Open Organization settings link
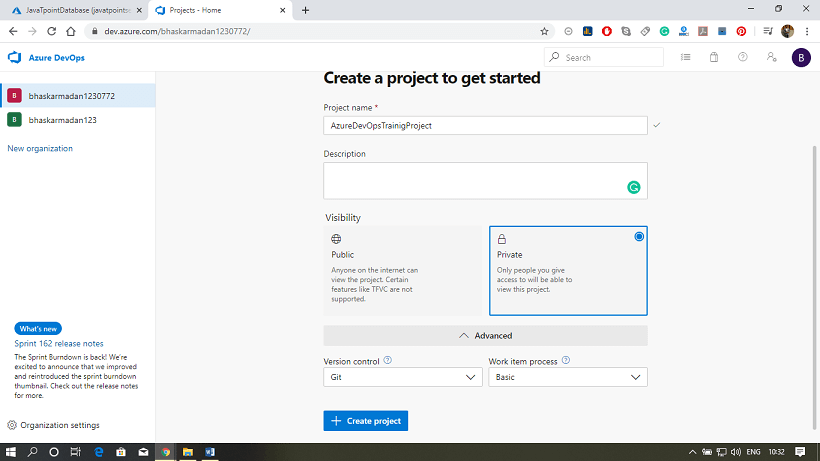This screenshot has width=820, height=461. [60, 425]
